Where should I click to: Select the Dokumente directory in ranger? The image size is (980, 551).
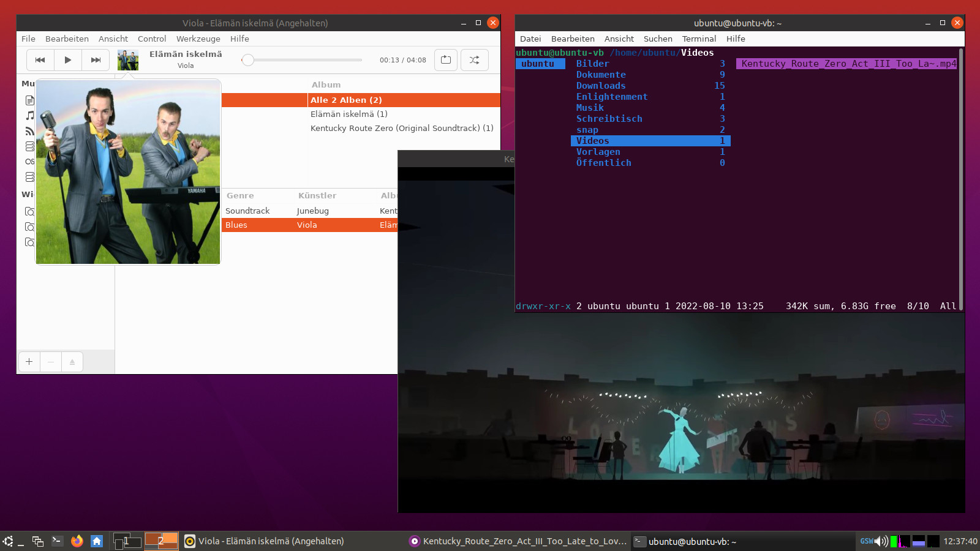coord(650,75)
